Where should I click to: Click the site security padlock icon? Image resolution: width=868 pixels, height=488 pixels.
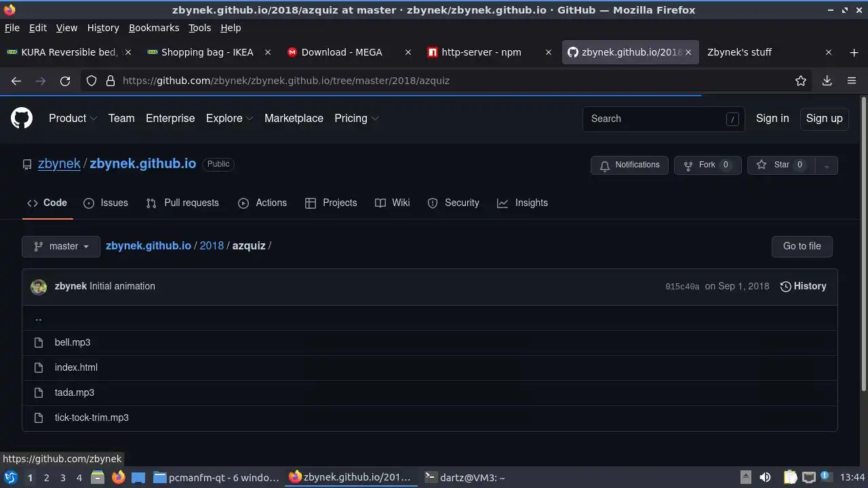111,81
